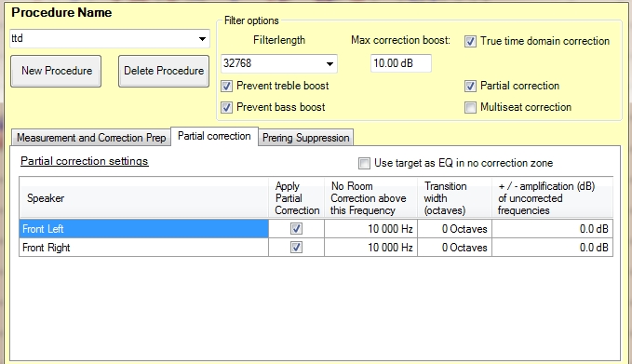632x364 pixels.
Task: Click the Transition width (octaves) column header
Action: point(454,198)
